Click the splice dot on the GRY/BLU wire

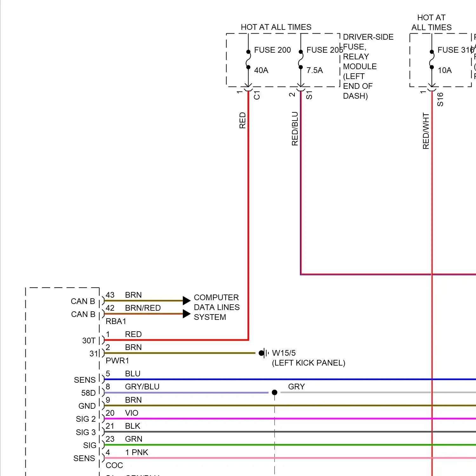274,393
